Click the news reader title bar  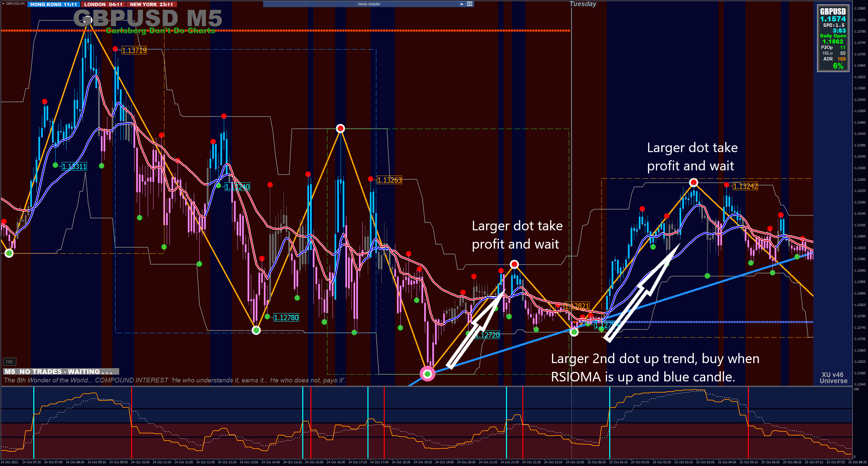point(369,4)
